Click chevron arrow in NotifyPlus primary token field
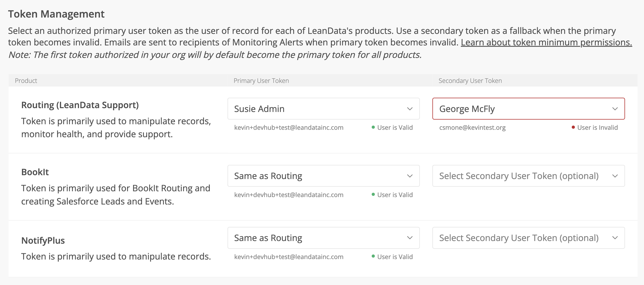Screen dimensions: 644x285 (x=410, y=238)
